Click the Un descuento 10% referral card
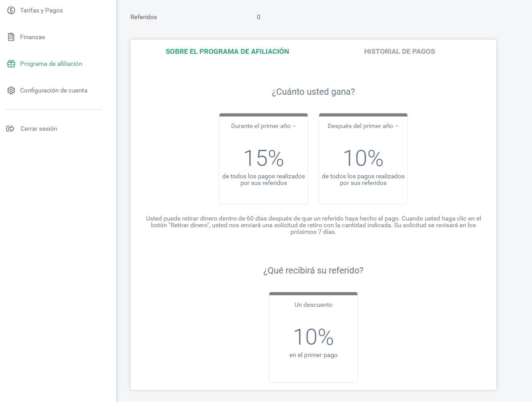This screenshot has width=532, height=402. tap(313, 337)
